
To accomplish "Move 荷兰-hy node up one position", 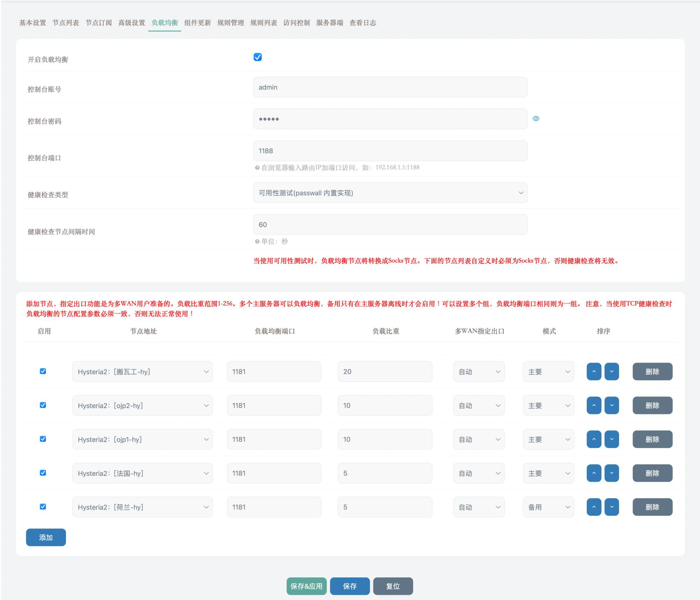I will 594,507.
